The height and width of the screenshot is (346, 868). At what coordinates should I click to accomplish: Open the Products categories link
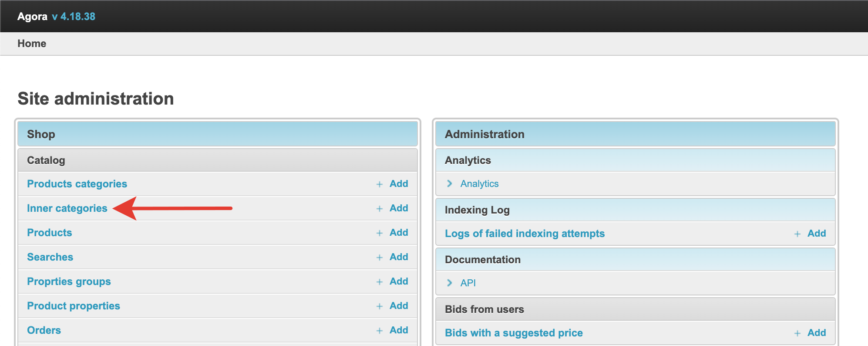[77, 184]
